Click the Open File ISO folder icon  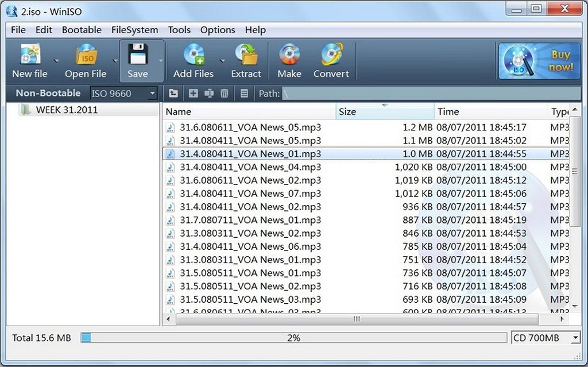tap(86, 55)
